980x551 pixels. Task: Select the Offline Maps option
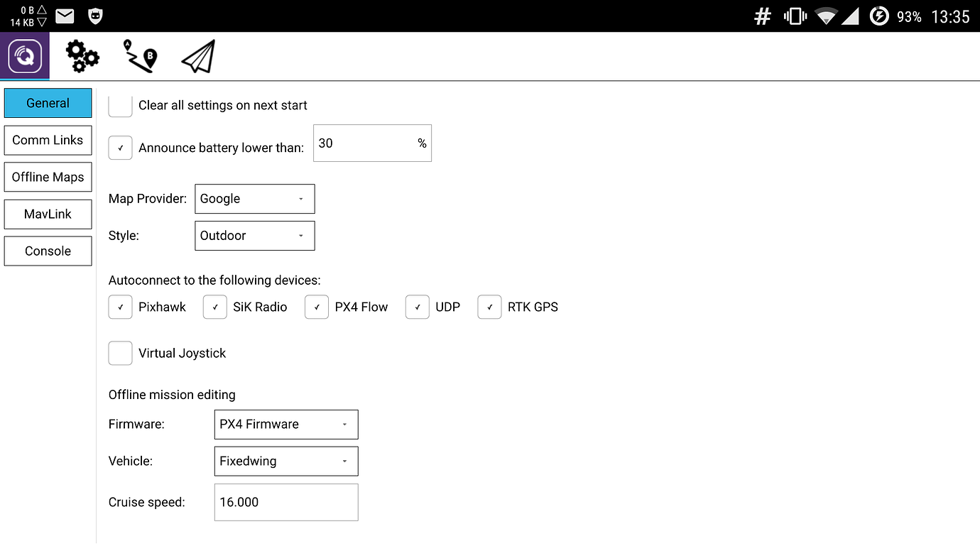tap(48, 177)
